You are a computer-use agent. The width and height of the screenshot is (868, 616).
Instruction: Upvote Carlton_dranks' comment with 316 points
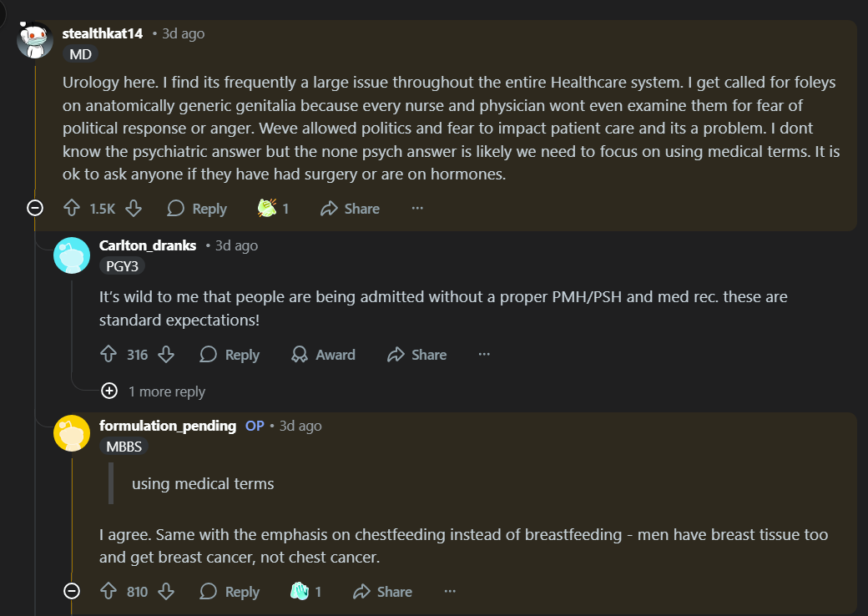point(108,354)
